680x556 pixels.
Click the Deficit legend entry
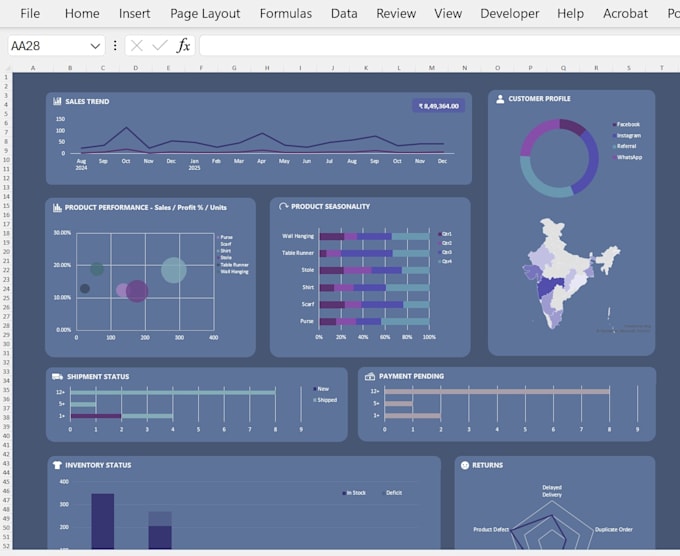pos(392,493)
